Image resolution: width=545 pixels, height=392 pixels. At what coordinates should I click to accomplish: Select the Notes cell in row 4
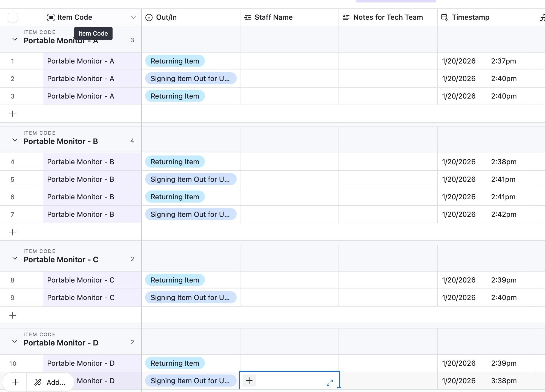(x=388, y=162)
